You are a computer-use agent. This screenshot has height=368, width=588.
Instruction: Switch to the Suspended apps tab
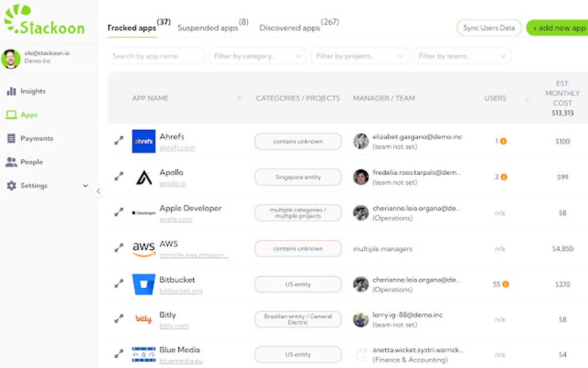pos(208,28)
